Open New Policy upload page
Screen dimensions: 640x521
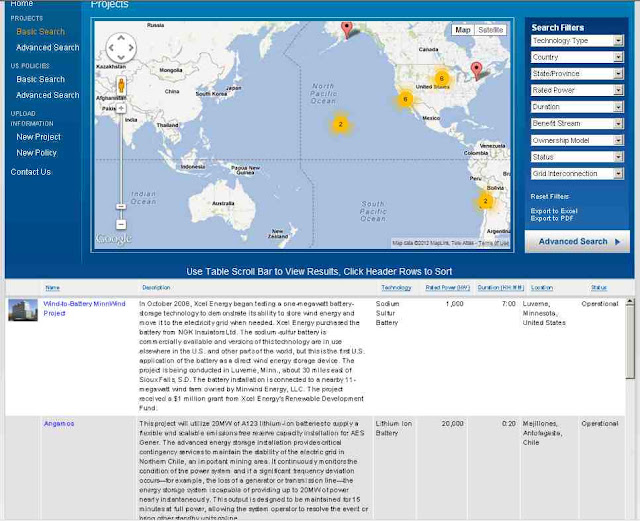tap(37, 153)
